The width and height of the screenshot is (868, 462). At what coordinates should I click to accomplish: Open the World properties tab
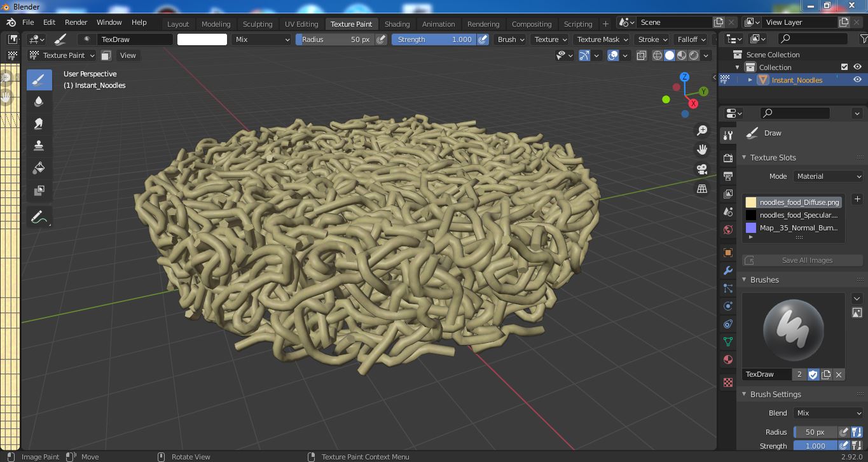728,229
